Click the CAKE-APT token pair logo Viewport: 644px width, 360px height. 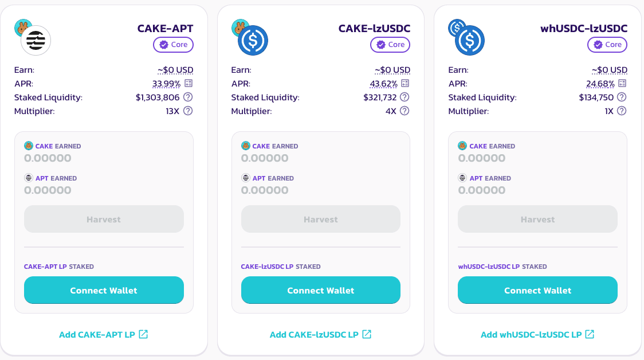coord(33,37)
